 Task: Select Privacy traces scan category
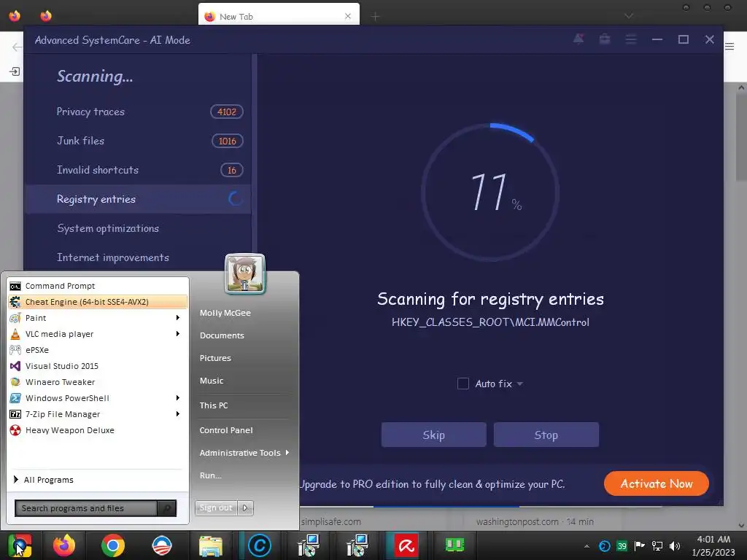click(x=138, y=112)
